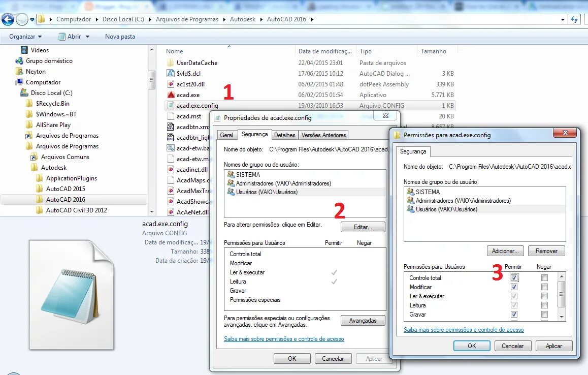Click scroll-up arrow in navigation pane

point(151,49)
